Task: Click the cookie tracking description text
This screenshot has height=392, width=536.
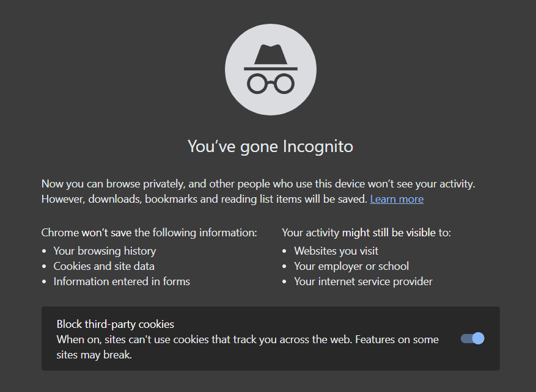Action: click(x=248, y=347)
